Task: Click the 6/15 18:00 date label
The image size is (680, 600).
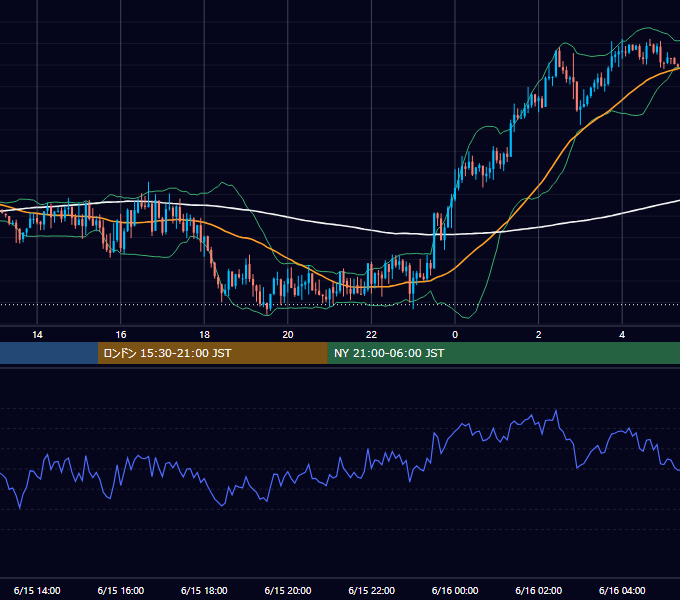Action: tap(204, 590)
